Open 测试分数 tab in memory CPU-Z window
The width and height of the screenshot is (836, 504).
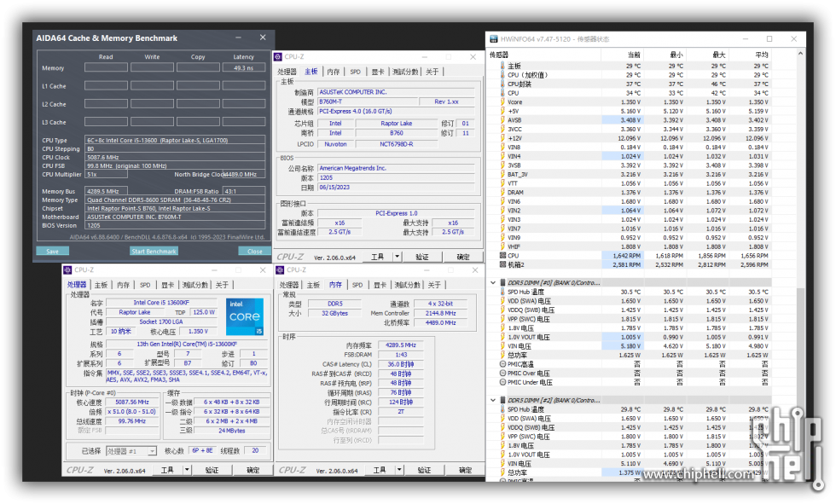point(408,285)
